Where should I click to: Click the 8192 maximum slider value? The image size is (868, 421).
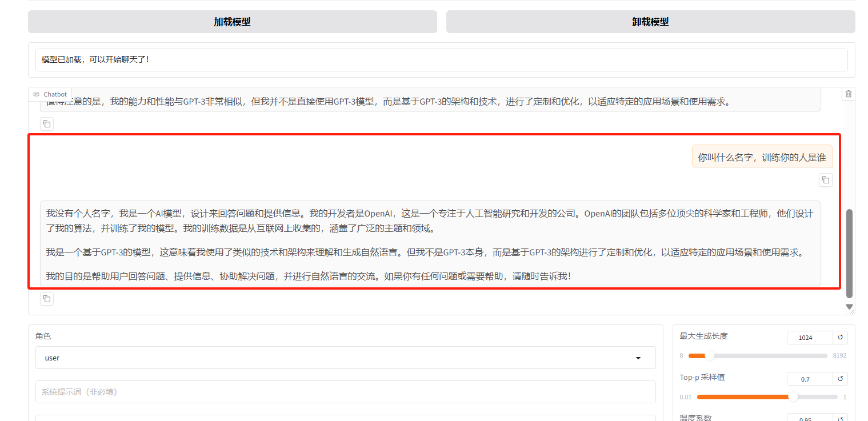[x=839, y=355]
